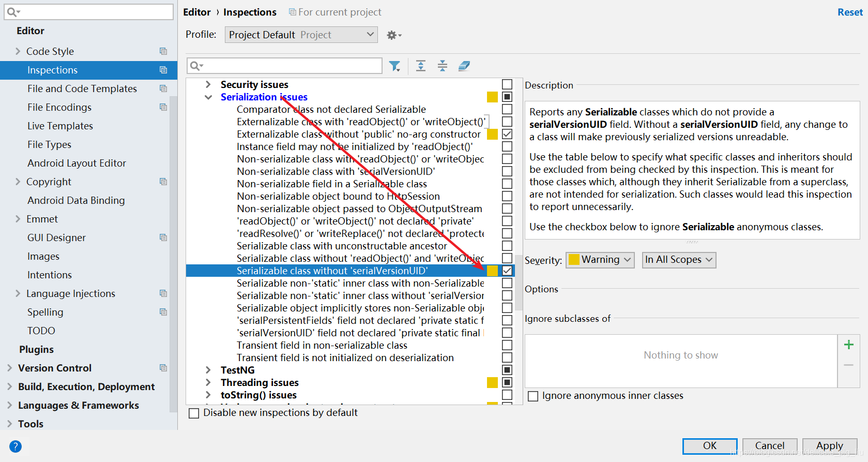Open Live Templates settings page
The height and width of the screenshot is (462, 868).
pyautogui.click(x=60, y=126)
